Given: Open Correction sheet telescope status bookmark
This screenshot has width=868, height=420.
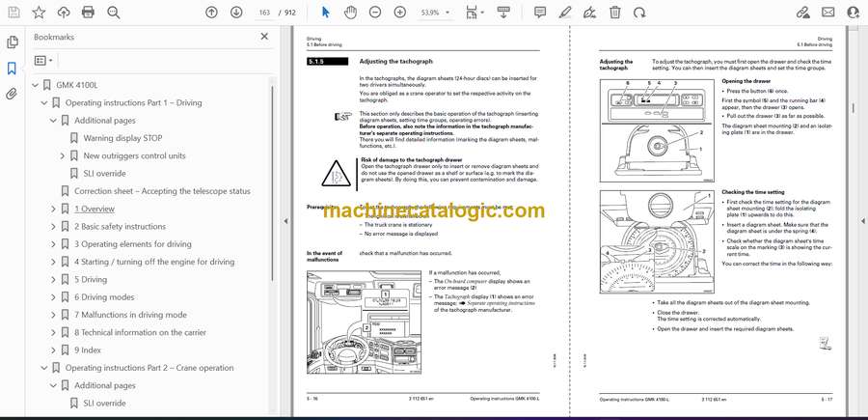Looking at the screenshot, I should click(x=162, y=191).
